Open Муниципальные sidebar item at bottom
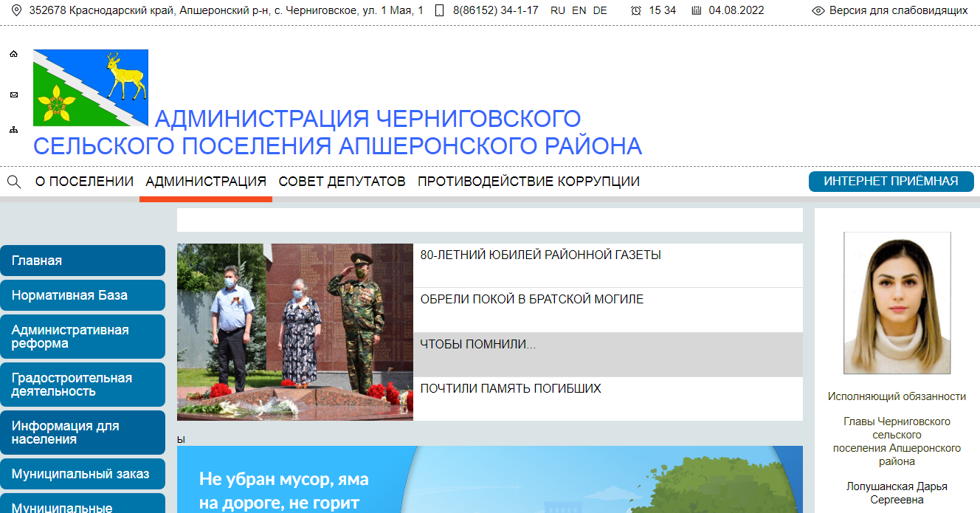The height and width of the screenshot is (513, 980). pyautogui.click(x=83, y=503)
